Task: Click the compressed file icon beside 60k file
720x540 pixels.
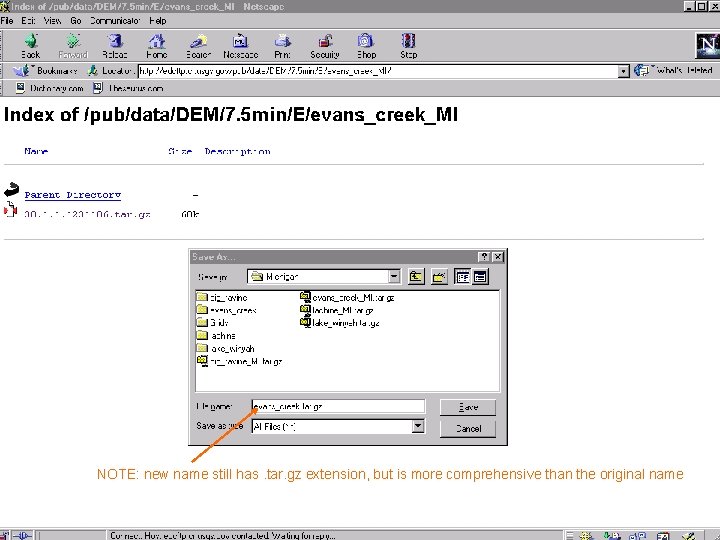Action: [10, 209]
